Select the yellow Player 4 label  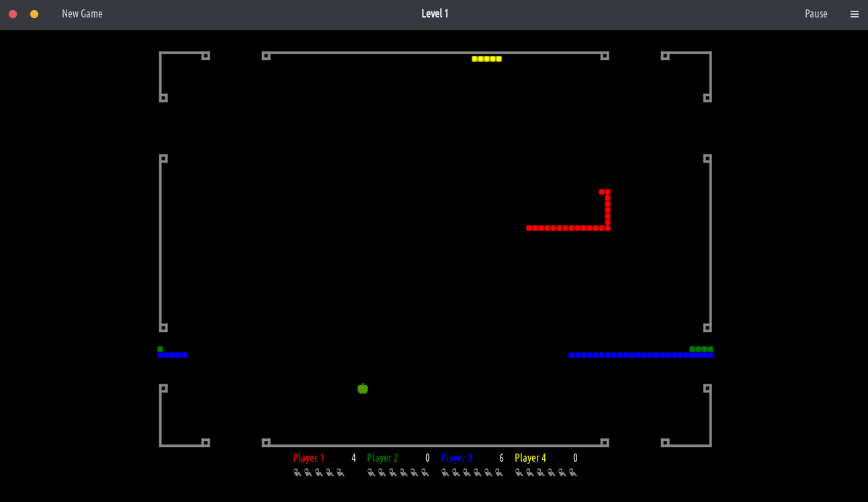click(x=530, y=458)
